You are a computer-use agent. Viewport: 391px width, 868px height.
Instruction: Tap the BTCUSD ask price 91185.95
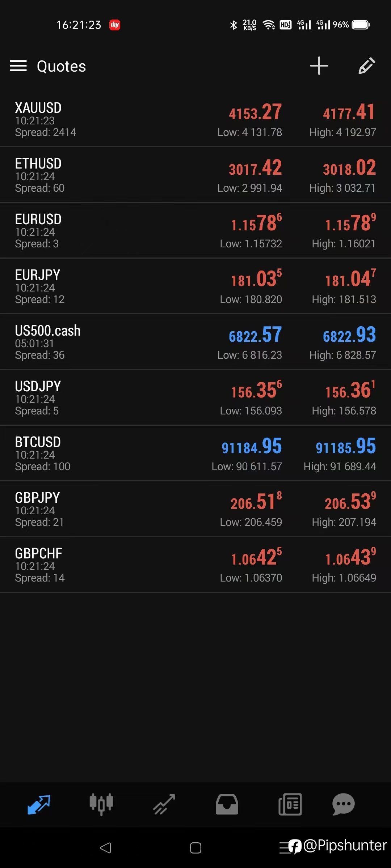[346, 446]
